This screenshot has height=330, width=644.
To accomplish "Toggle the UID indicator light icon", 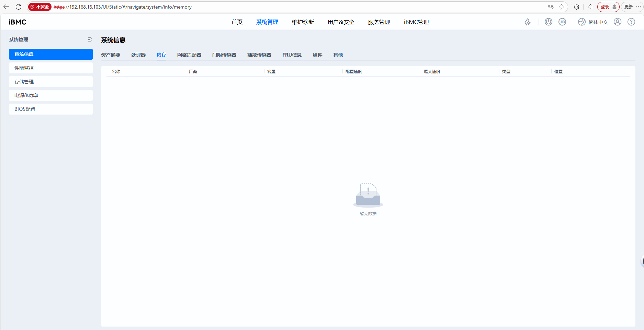I will [x=562, y=22].
